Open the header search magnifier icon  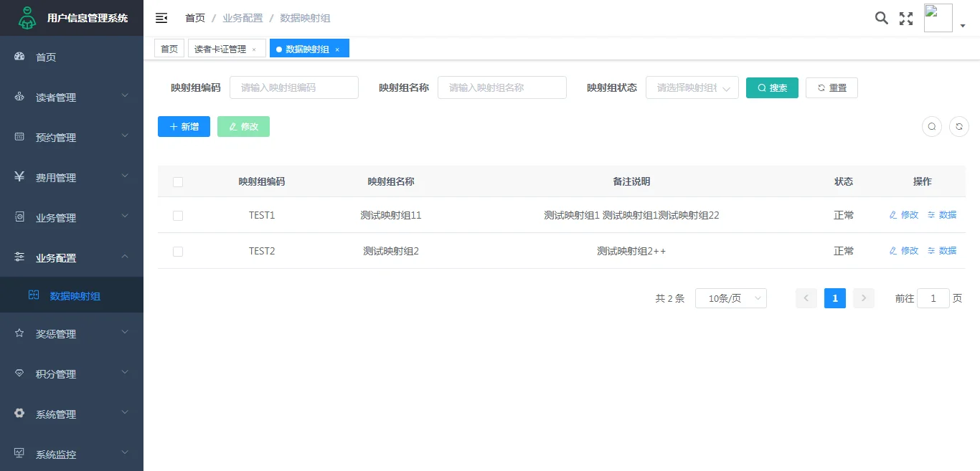pos(882,18)
